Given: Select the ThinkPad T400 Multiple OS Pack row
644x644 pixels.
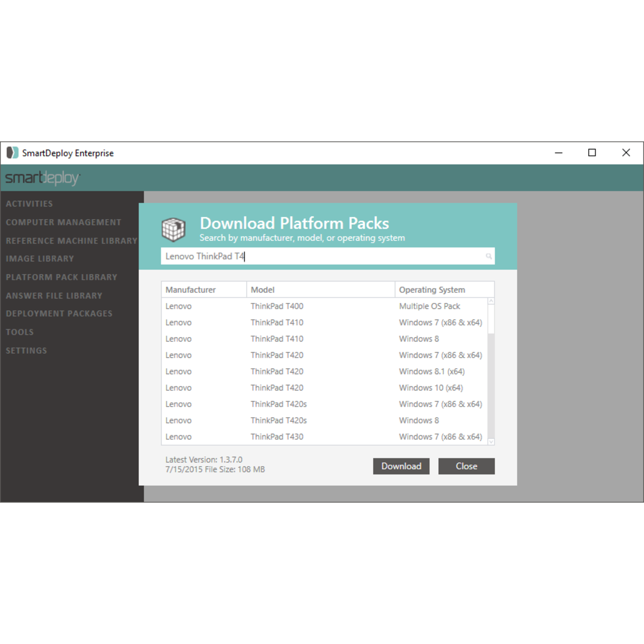Looking at the screenshot, I should click(327, 306).
